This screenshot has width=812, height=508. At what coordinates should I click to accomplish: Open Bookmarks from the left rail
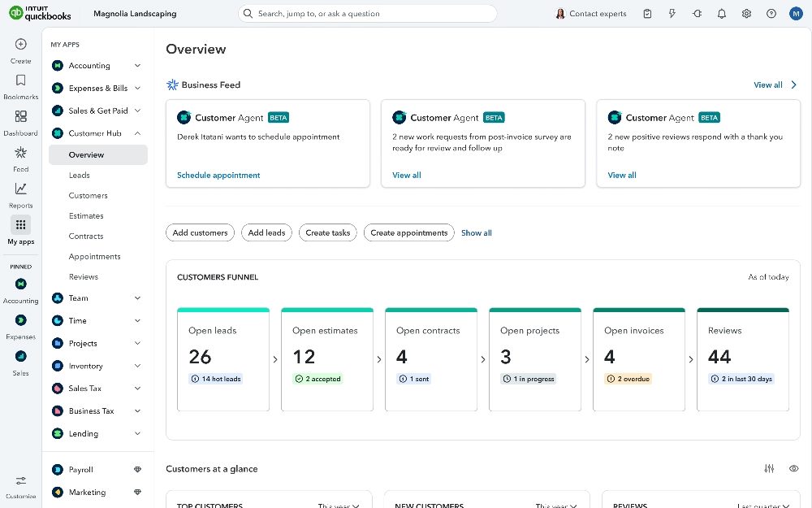(x=21, y=80)
